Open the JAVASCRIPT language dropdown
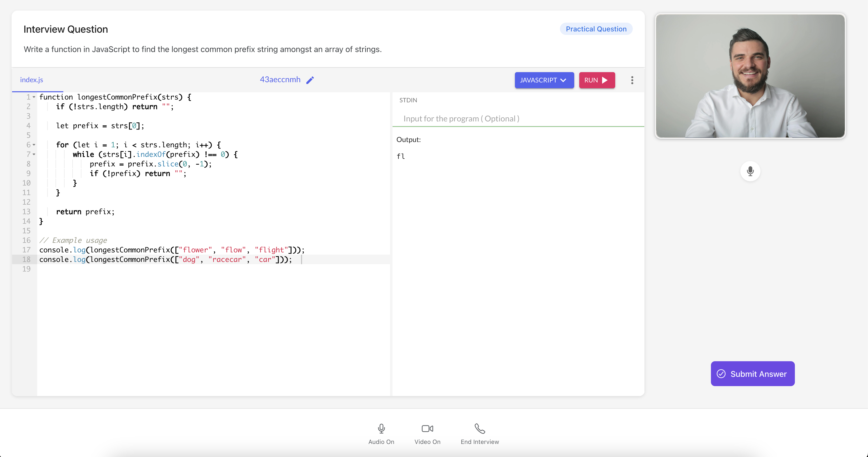 click(x=544, y=80)
